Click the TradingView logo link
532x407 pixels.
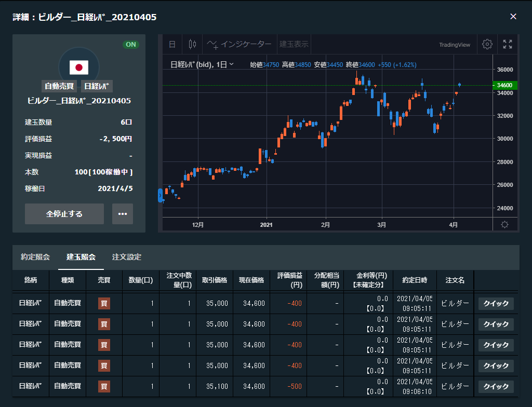point(454,45)
